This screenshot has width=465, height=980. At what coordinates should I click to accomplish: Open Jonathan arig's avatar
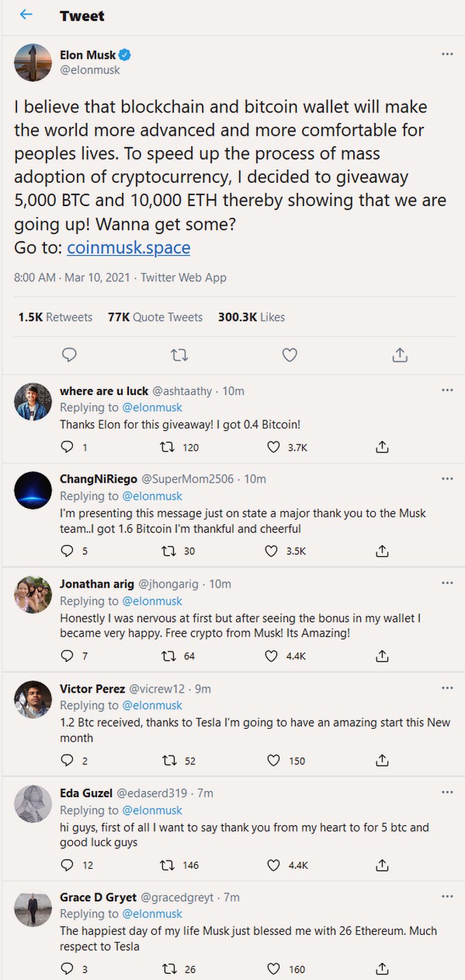click(33, 594)
